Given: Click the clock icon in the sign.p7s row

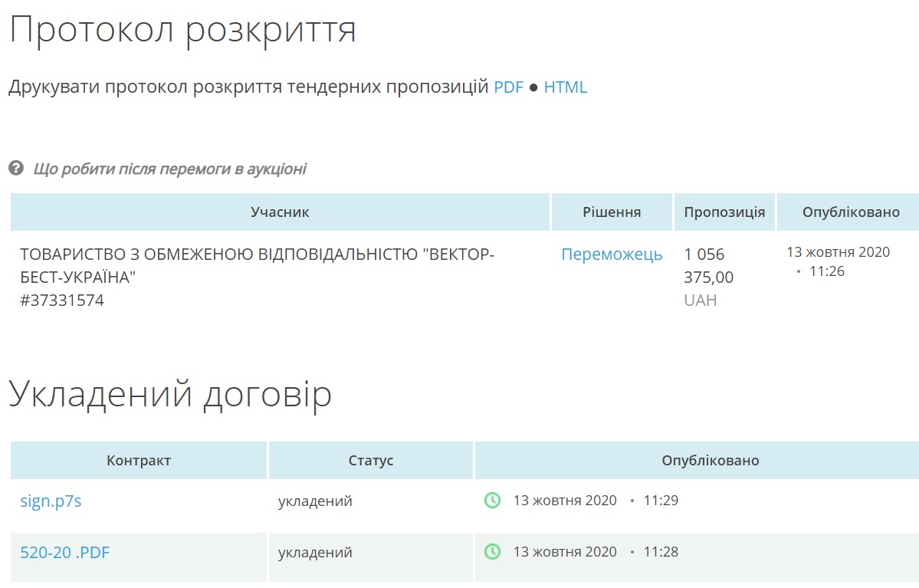Looking at the screenshot, I should pos(492,501).
